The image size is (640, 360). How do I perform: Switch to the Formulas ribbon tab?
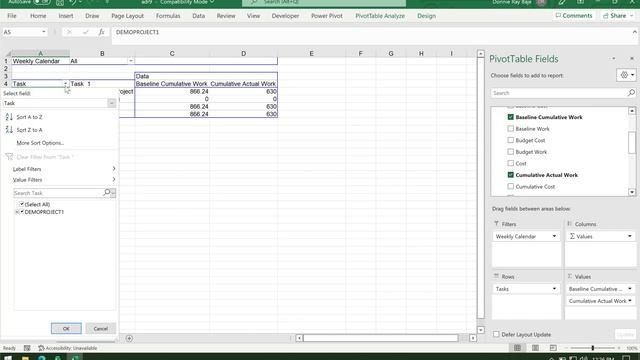click(x=168, y=16)
